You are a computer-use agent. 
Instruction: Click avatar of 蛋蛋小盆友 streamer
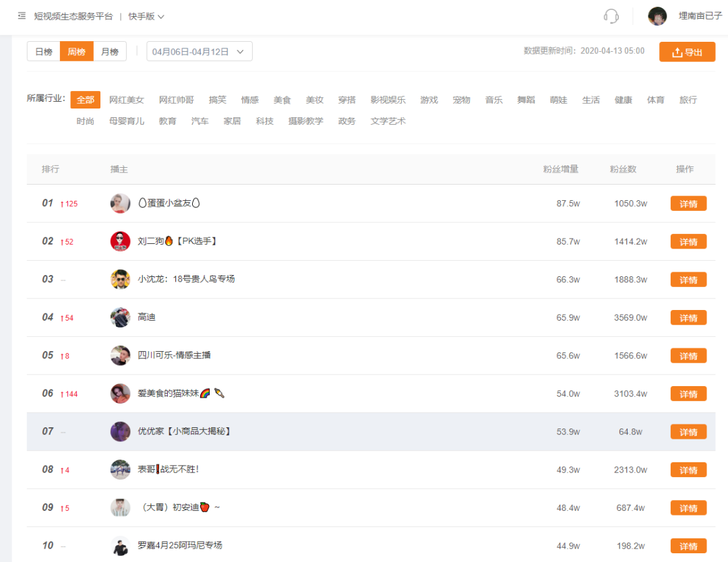(x=120, y=204)
